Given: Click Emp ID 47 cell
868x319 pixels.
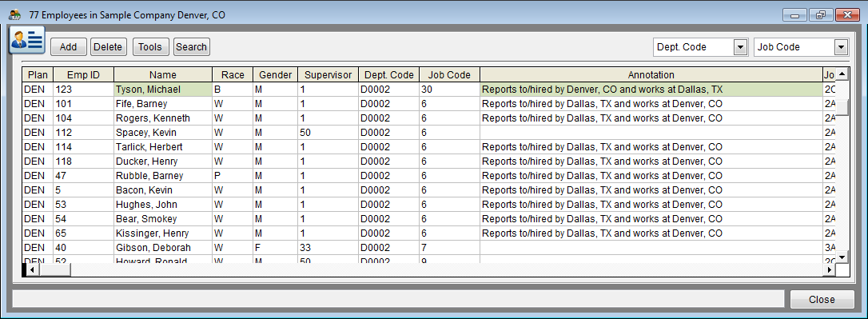Looking at the screenshot, I should tap(84, 176).
